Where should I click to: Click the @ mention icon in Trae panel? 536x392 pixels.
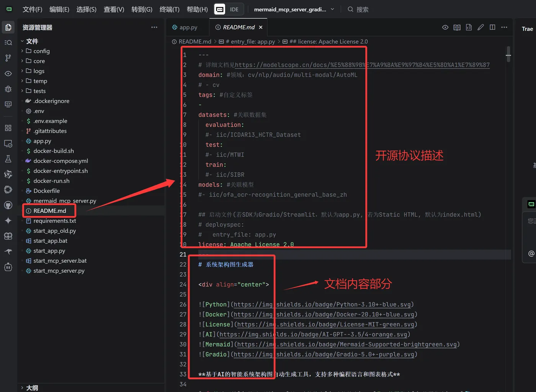pos(531,253)
